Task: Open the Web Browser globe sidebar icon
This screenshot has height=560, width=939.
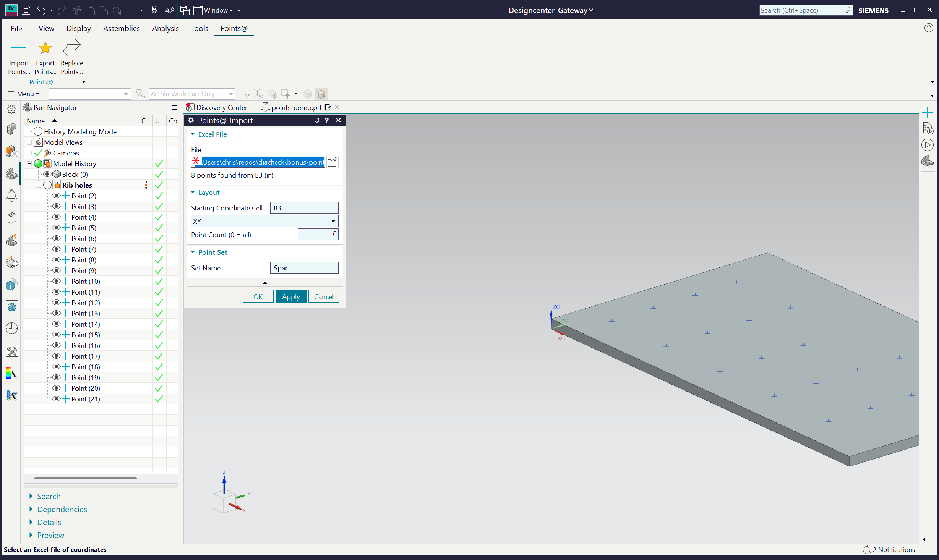Action: (12, 306)
